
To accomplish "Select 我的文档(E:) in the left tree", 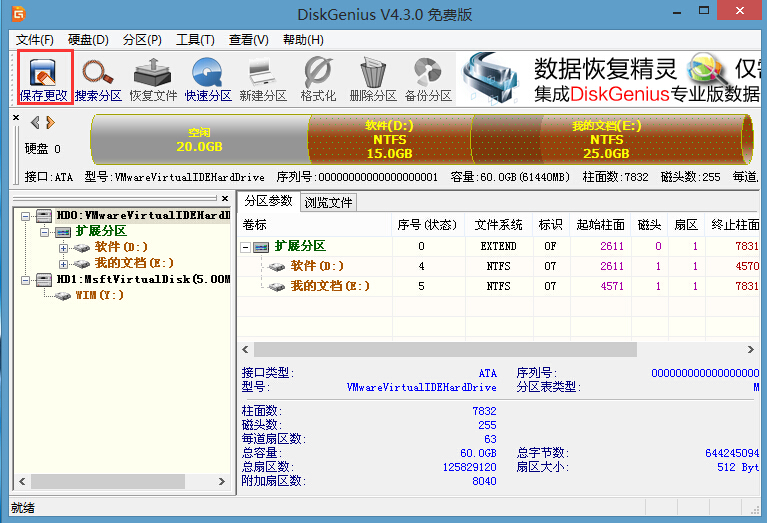I will click(x=134, y=263).
